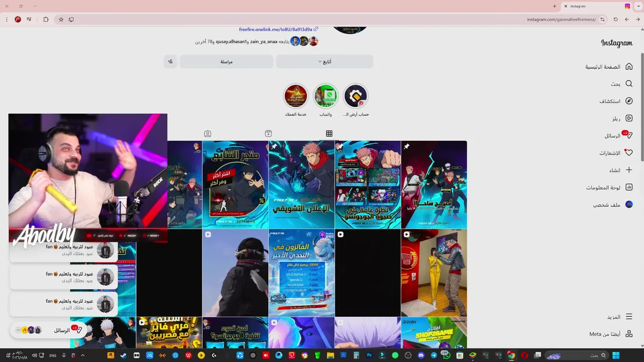Click the Message (مراسلة) button
This screenshot has width=644, height=362.
[x=226, y=61]
